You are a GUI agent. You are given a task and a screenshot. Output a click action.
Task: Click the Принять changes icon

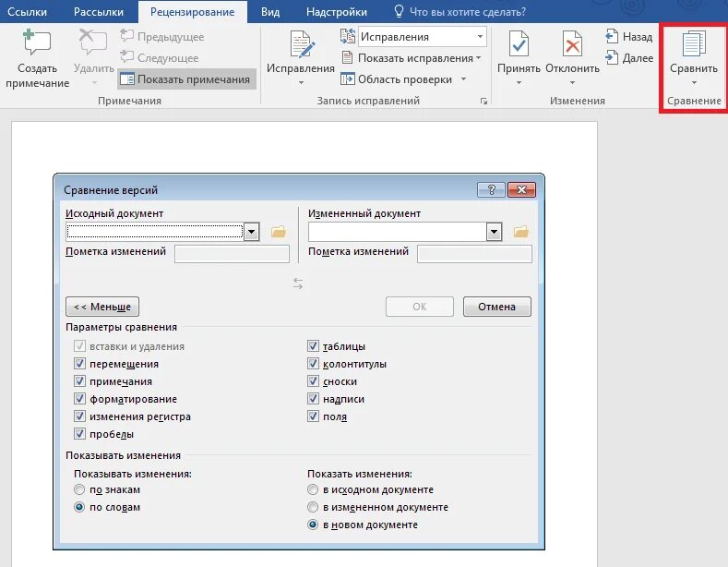click(519, 43)
